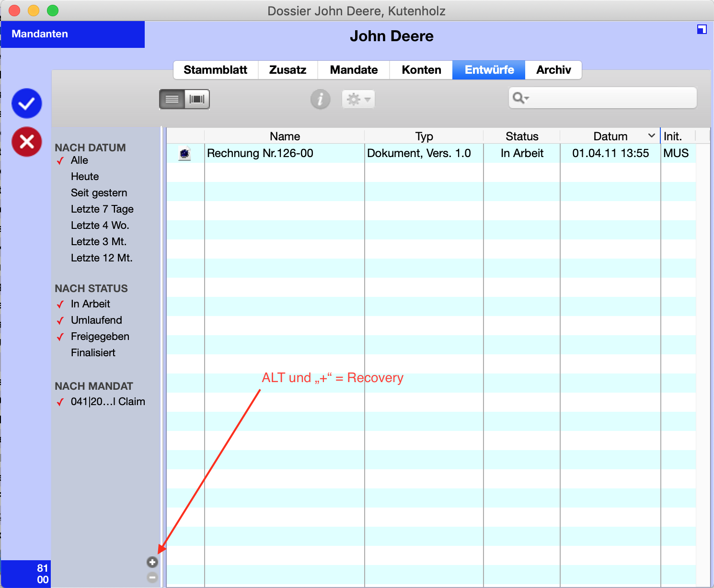Toggle the 041|20...l Claim mandate filter

point(108,402)
